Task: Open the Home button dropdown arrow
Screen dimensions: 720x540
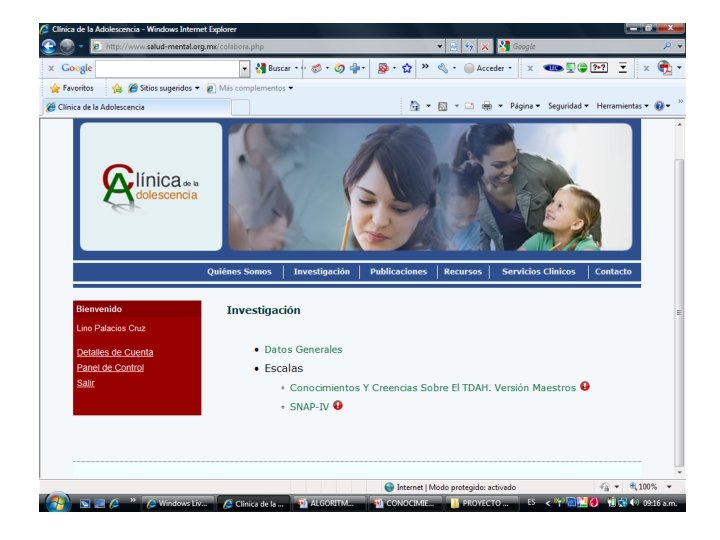Action: tap(428, 106)
